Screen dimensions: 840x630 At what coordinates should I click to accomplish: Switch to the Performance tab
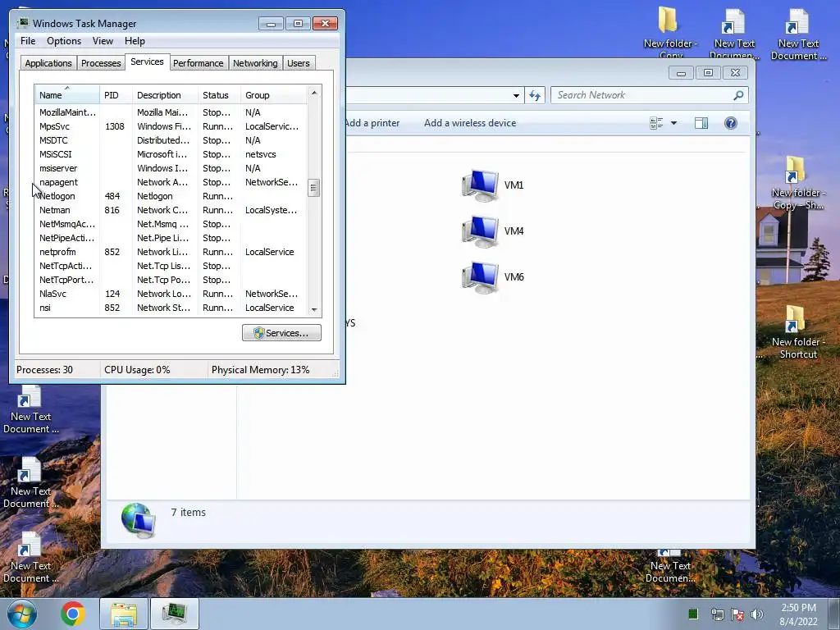point(199,63)
